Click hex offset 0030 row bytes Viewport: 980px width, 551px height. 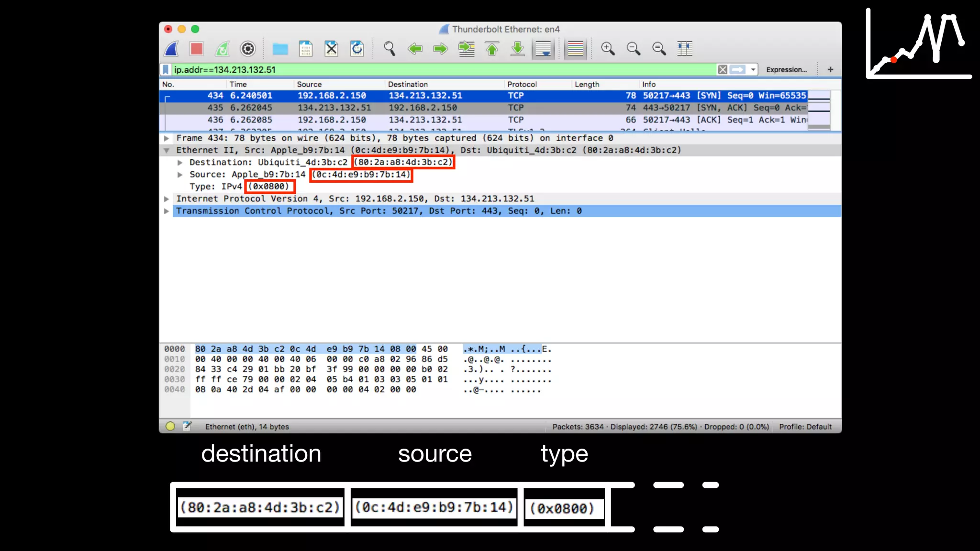(321, 379)
